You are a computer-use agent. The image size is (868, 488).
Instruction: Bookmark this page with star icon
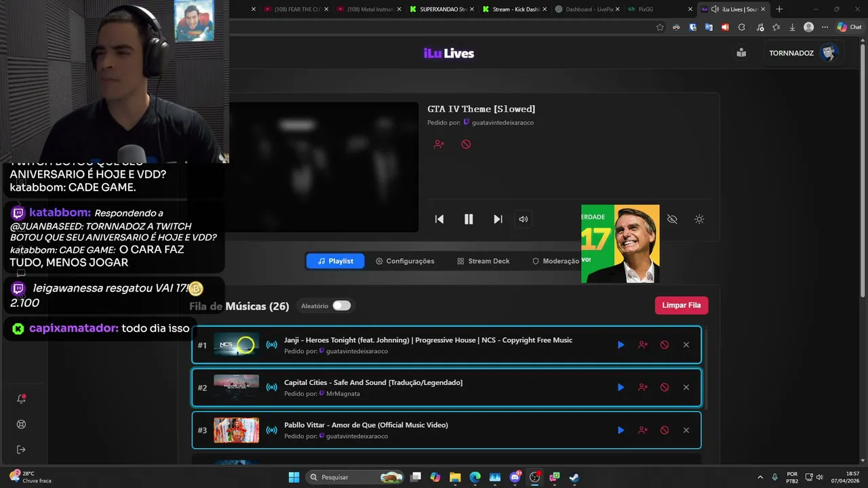click(660, 27)
